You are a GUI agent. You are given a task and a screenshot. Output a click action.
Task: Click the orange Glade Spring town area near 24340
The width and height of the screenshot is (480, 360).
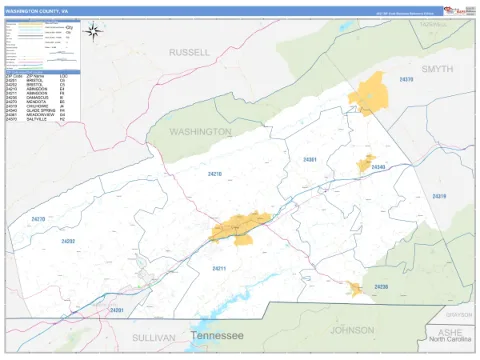[365, 164]
